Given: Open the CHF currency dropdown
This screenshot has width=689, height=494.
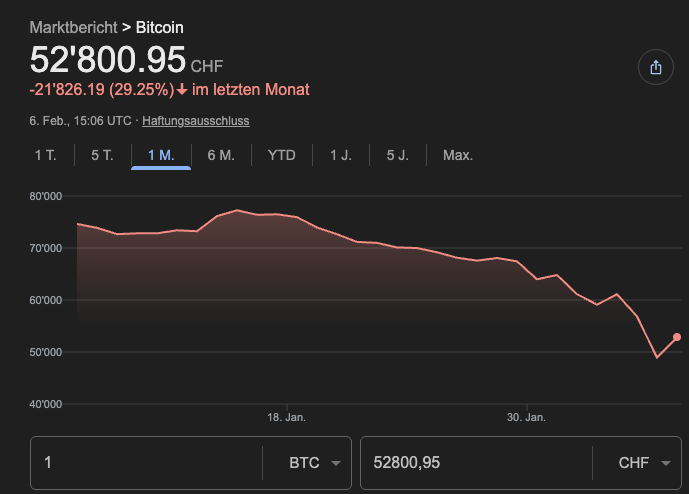Looking at the screenshot, I should (x=644, y=463).
